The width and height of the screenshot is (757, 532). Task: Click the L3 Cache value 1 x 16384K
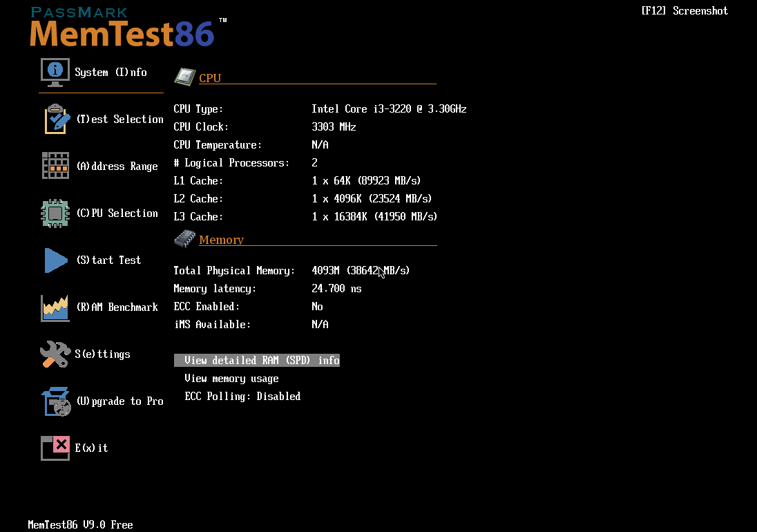tap(374, 217)
